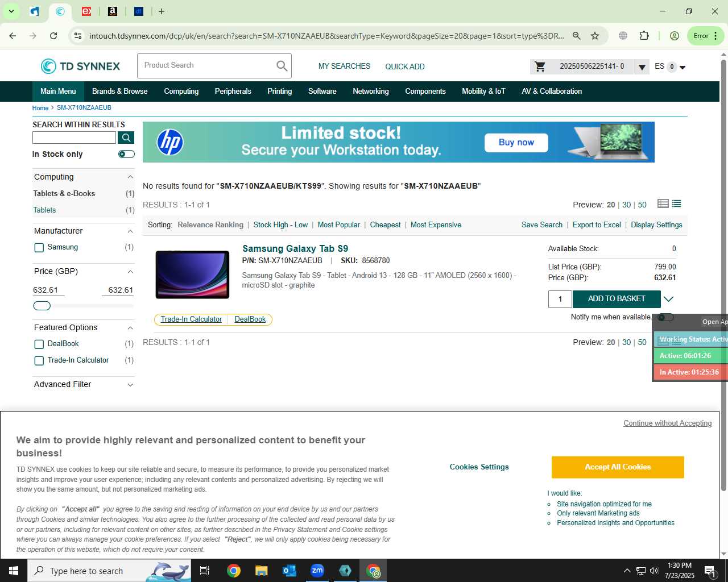Sort results by Cheapest

coord(385,225)
